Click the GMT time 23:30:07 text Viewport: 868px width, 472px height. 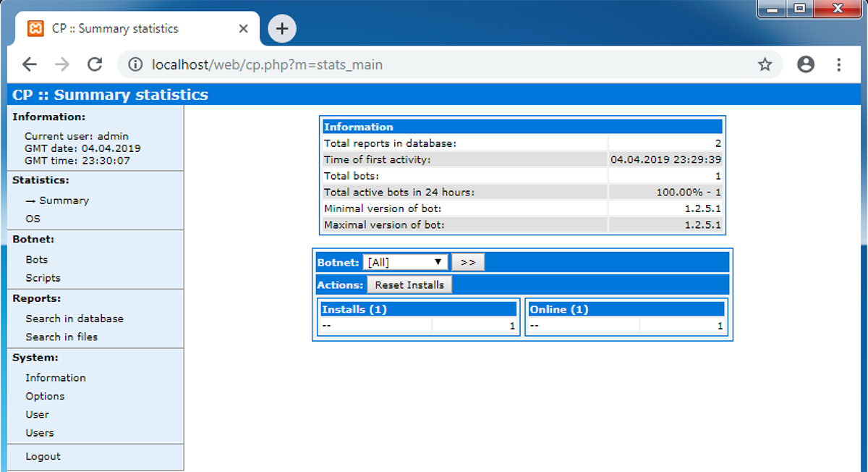point(77,161)
